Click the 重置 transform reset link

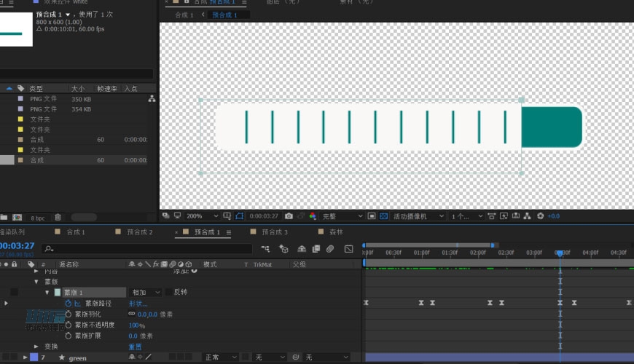tap(136, 347)
